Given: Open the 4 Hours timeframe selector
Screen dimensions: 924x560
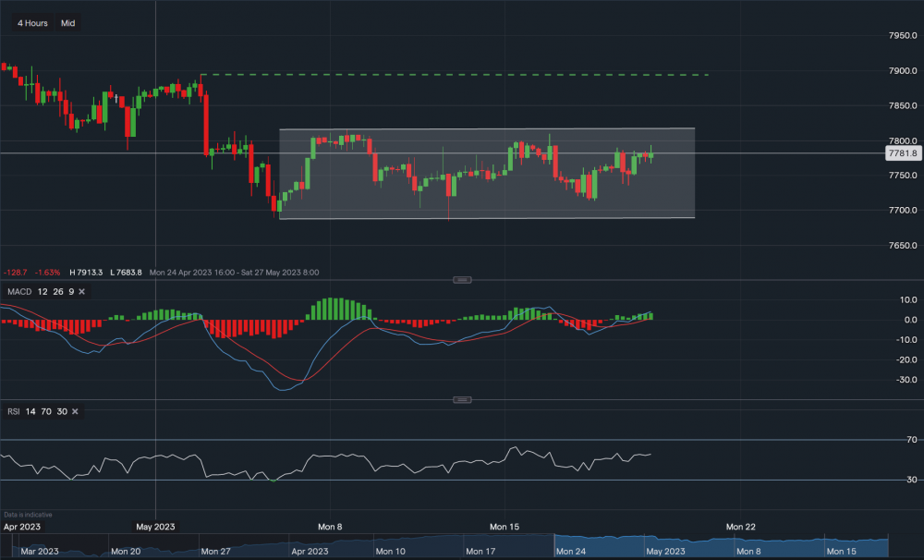Looking at the screenshot, I should pos(30,22).
